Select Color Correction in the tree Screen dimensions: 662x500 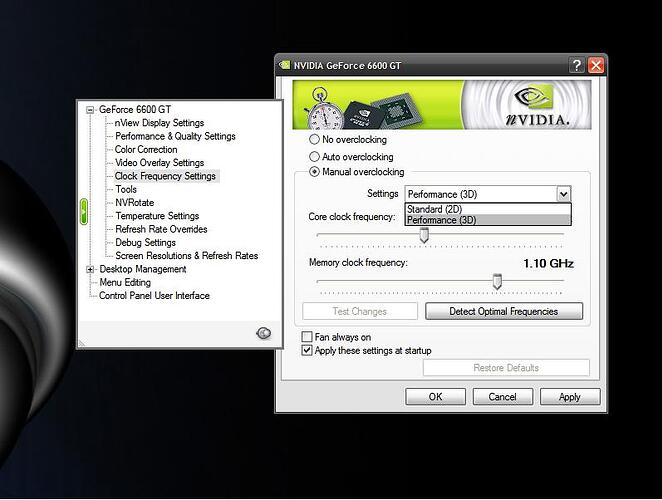(146, 149)
